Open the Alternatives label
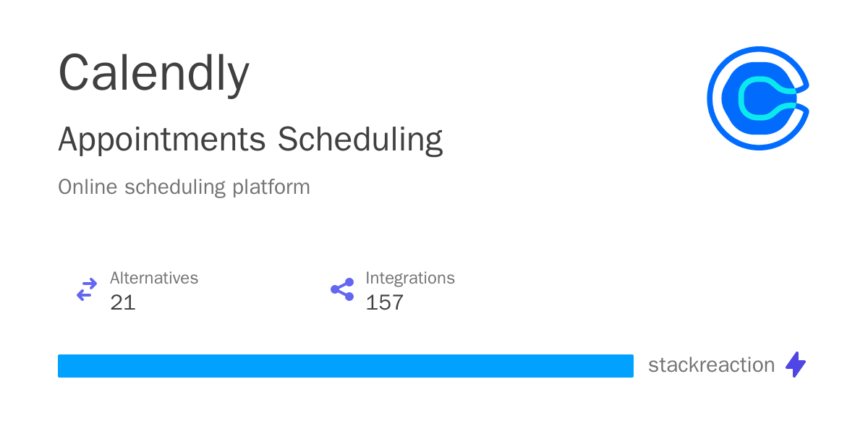This screenshot has width=868, height=434. [x=153, y=278]
